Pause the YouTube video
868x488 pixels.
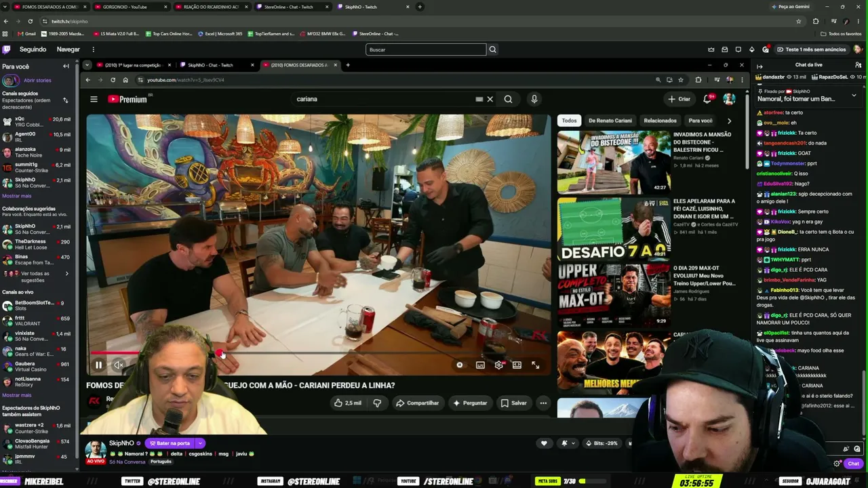[x=98, y=365]
